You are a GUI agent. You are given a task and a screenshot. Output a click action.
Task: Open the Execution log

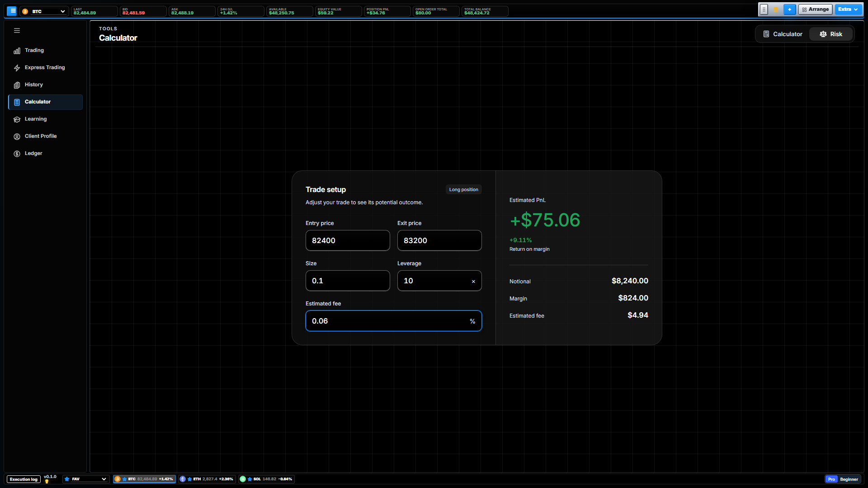point(24,479)
